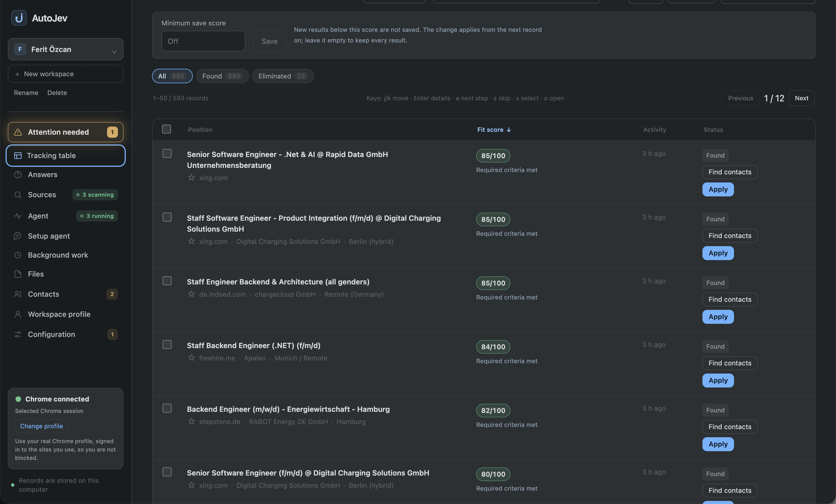Click the Workspace profile person icon
The width and height of the screenshot is (836, 504).
18,314
